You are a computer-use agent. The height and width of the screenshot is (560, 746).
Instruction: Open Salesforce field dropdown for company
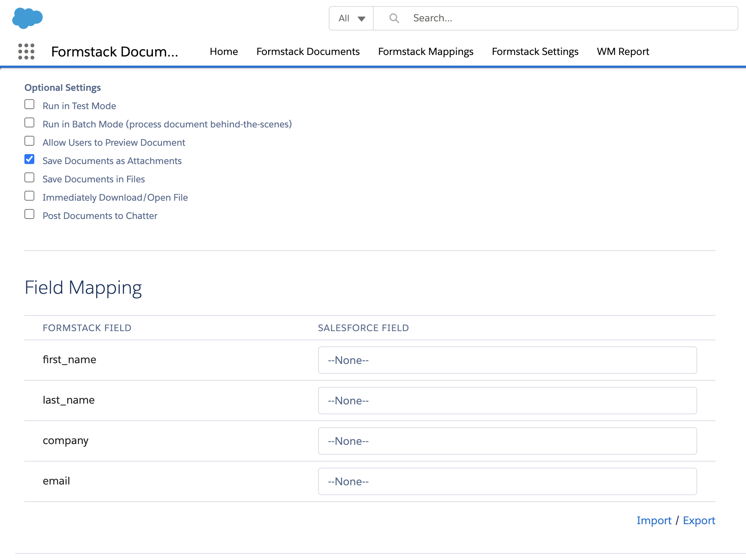(x=507, y=441)
